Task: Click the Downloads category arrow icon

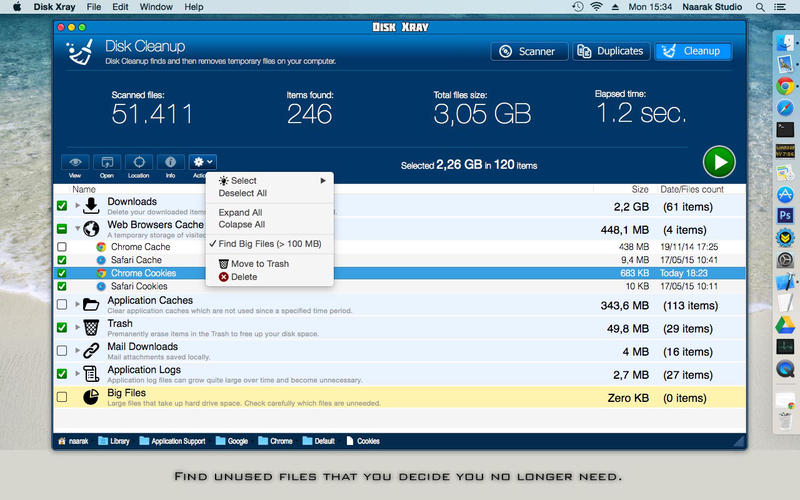Action: point(91,206)
